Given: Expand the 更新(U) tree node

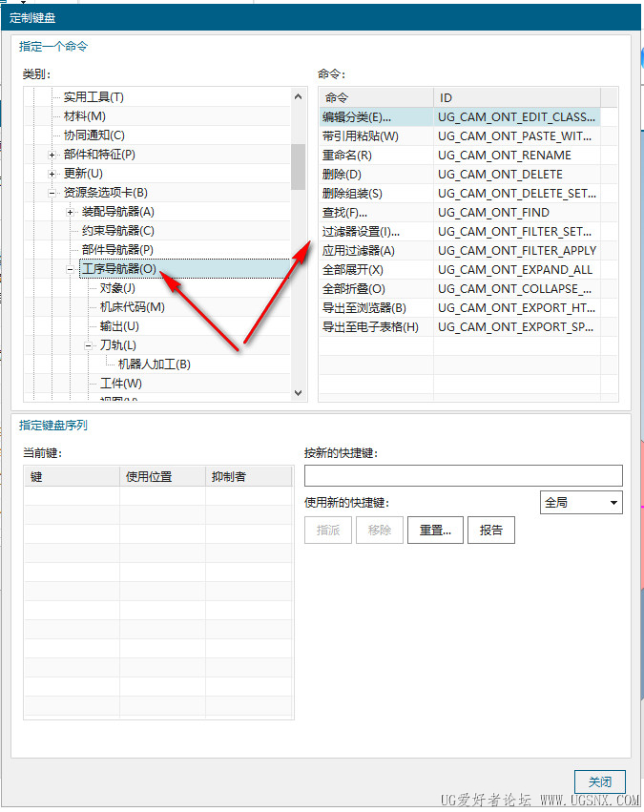Looking at the screenshot, I should pos(52,174).
